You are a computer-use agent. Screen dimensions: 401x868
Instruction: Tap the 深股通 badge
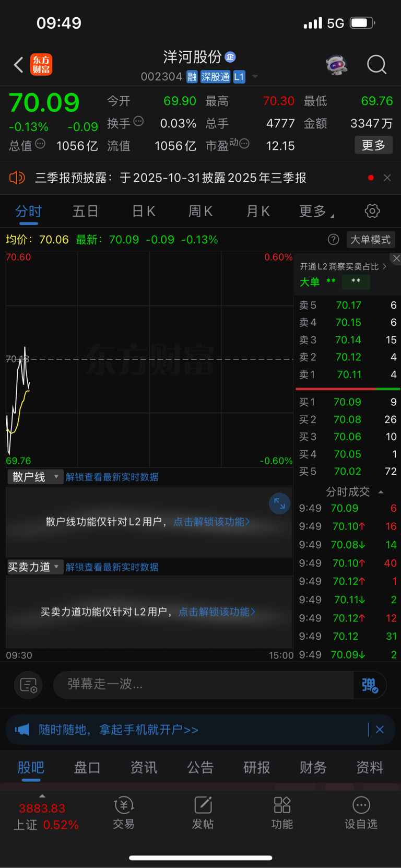[216, 77]
